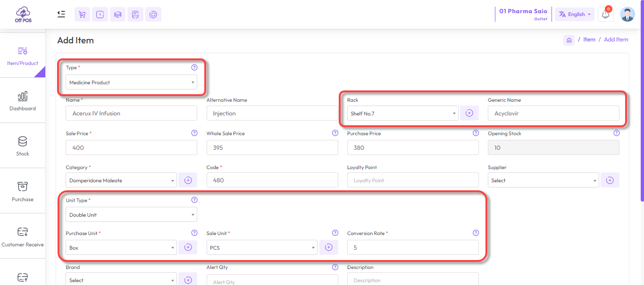The width and height of the screenshot is (644, 285).
Task: Click the 01 Pharma Saio outlet name
Action: (523, 11)
